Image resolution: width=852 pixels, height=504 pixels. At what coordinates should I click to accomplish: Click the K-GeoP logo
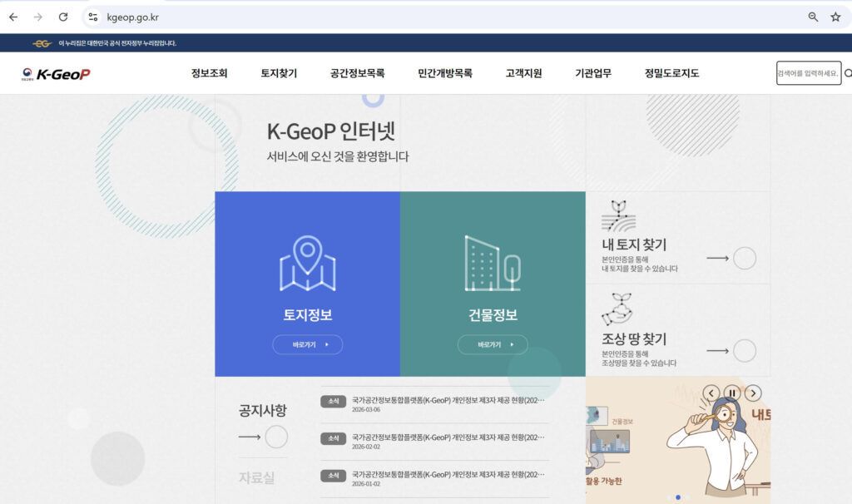(x=56, y=74)
